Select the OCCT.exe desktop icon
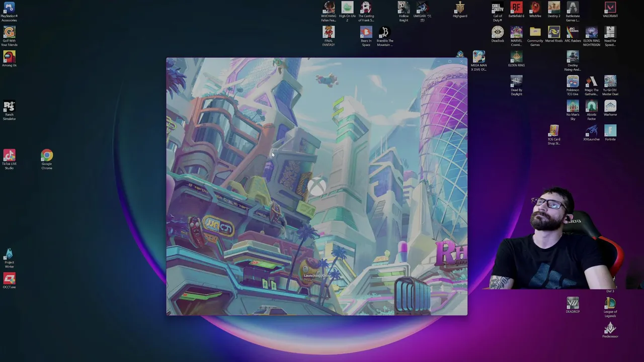The image size is (644, 362). [x=9, y=281]
